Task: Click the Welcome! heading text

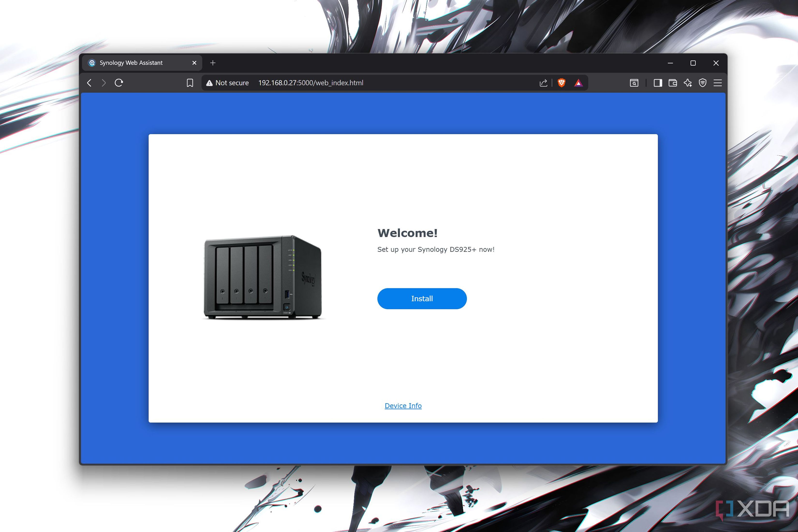Action: tap(407, 233)
